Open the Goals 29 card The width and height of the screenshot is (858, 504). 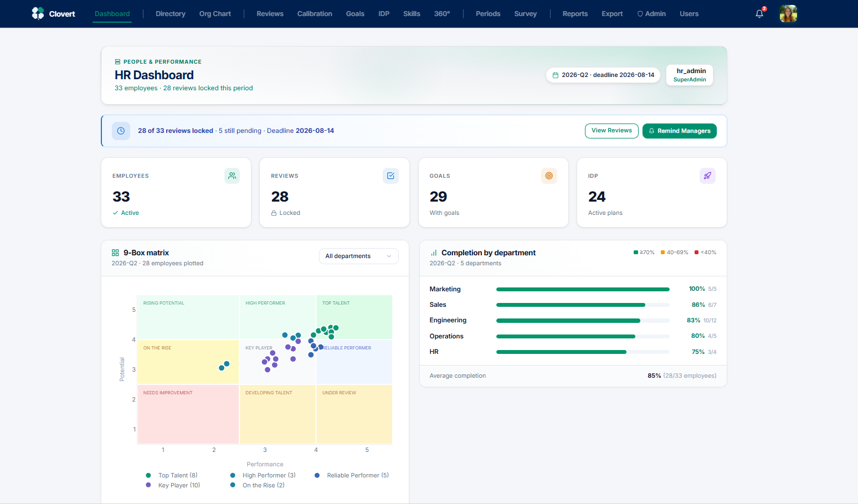[494, 192]
